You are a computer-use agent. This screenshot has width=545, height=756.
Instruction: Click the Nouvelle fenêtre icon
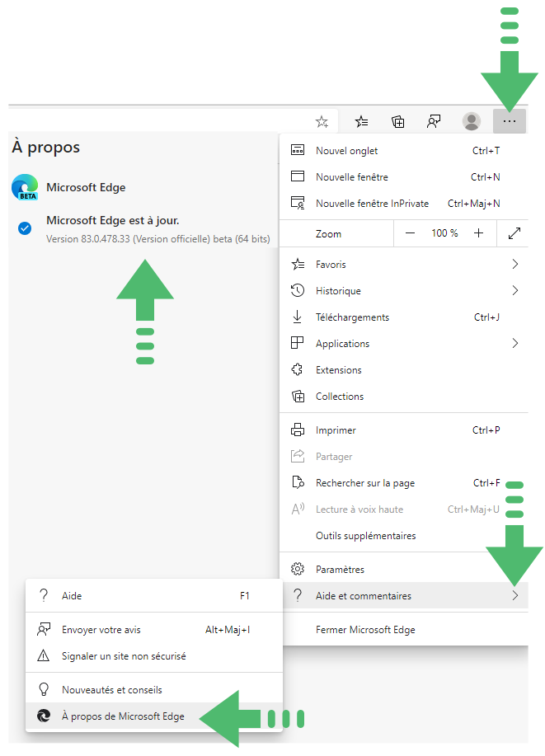pos(298,176)
